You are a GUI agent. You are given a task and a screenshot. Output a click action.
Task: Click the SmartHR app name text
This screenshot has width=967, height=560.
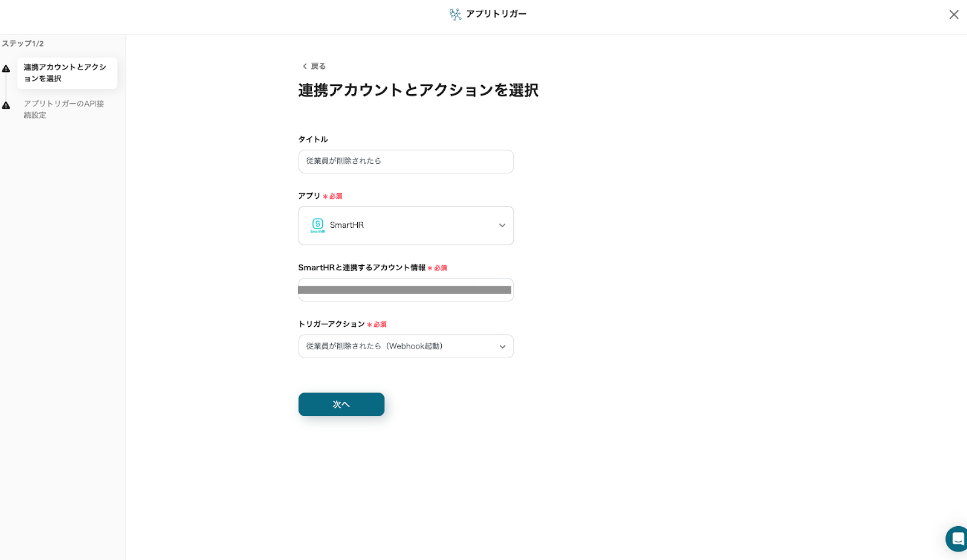pos(347,225)
